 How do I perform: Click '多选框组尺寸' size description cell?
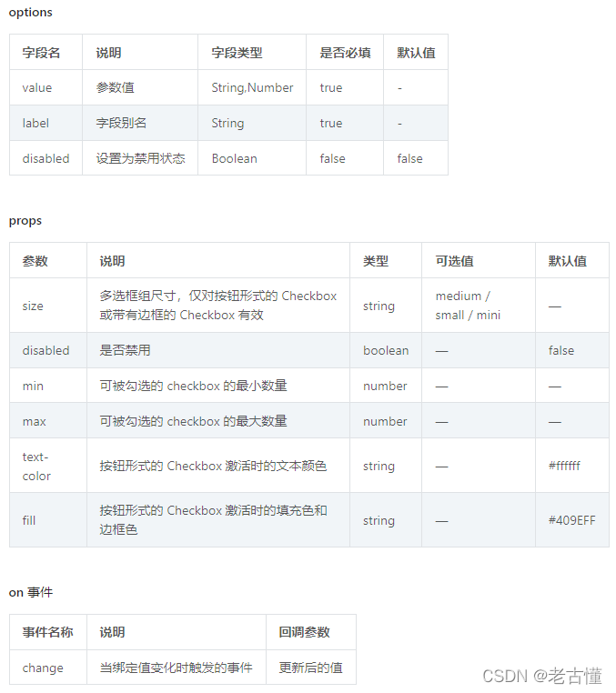(218, 306)
